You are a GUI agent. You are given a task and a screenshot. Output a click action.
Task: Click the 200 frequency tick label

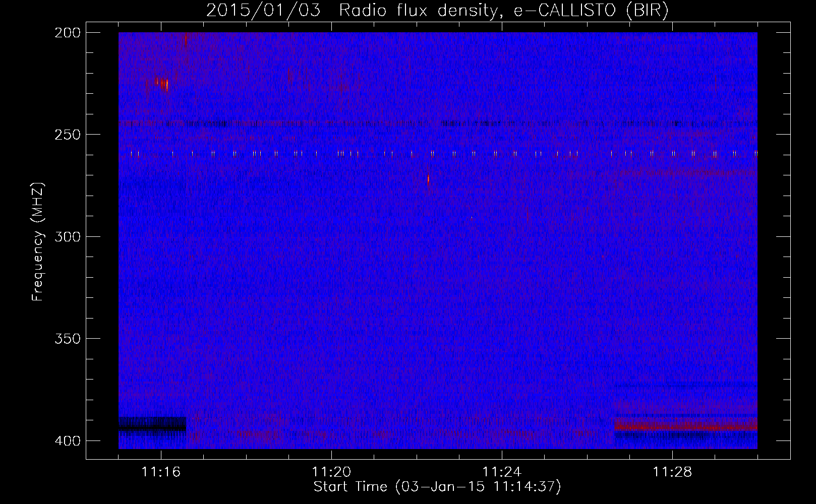[67, 32]
